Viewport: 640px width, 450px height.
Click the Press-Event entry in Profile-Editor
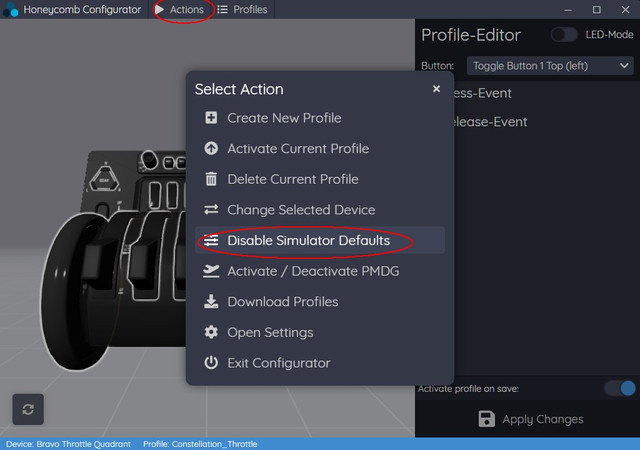click(x=481, y=93)
